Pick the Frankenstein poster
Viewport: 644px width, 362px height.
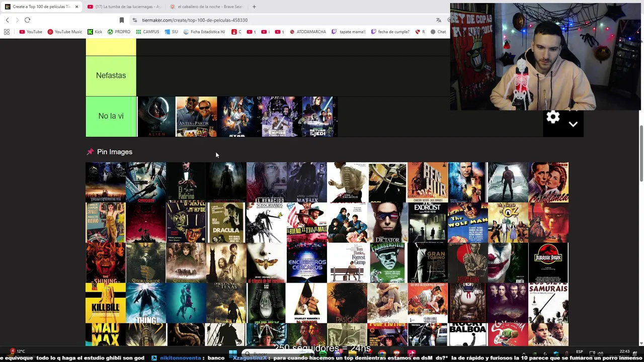tap(387, 262)
